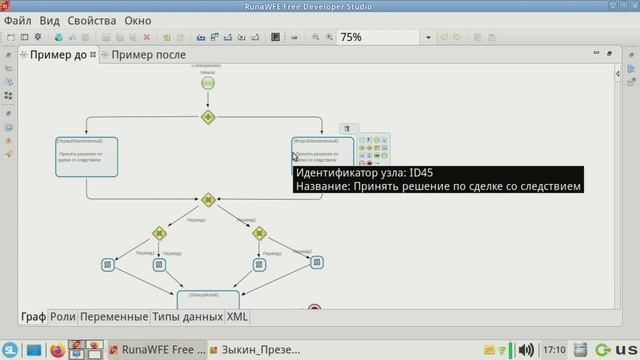640x360 pixels.
Task: Minimize the editor area panel
Action: pos(596,53)
